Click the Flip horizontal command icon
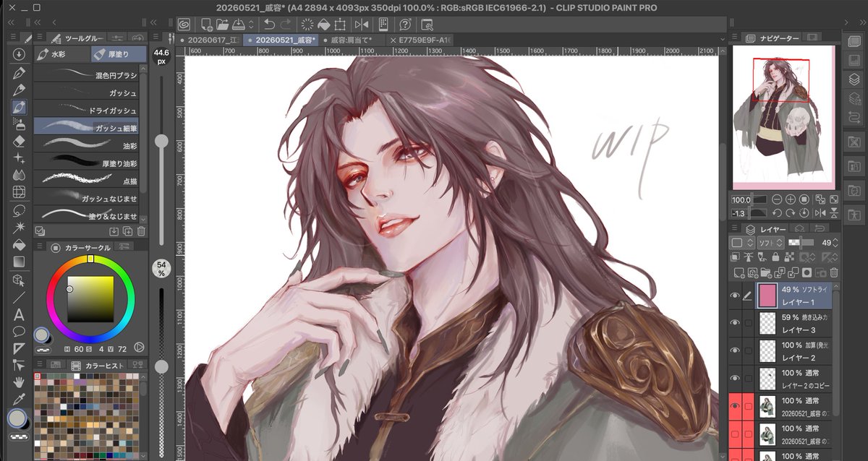Viewport: 868px width, 461px height. coord(362,25)
